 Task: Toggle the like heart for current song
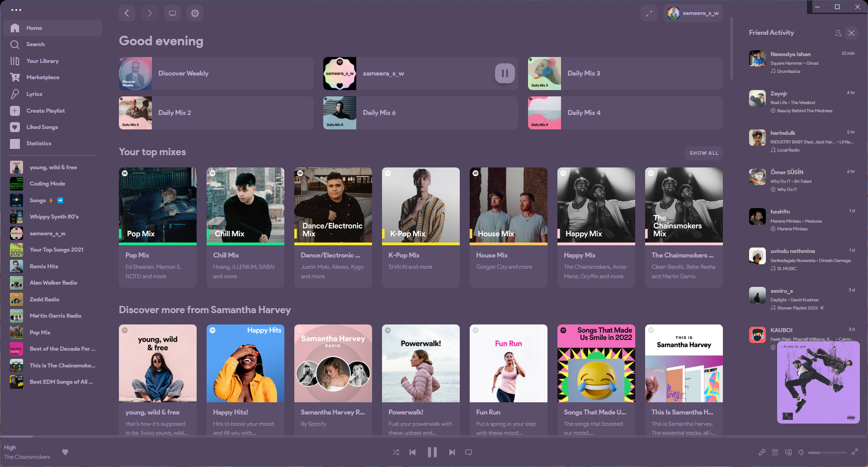pos(65,452)
